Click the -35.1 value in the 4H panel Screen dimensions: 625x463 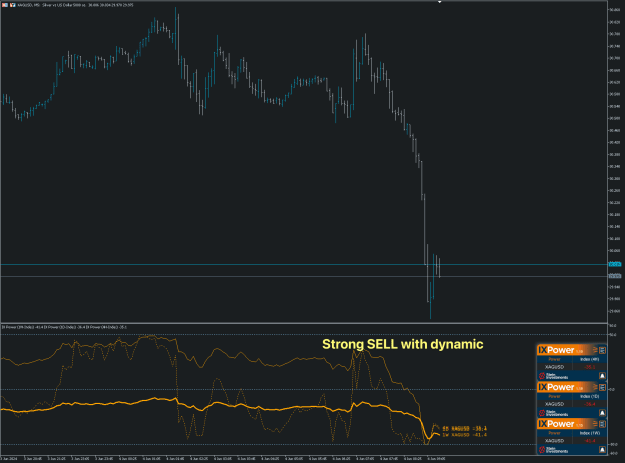click(x=590, y=367)
